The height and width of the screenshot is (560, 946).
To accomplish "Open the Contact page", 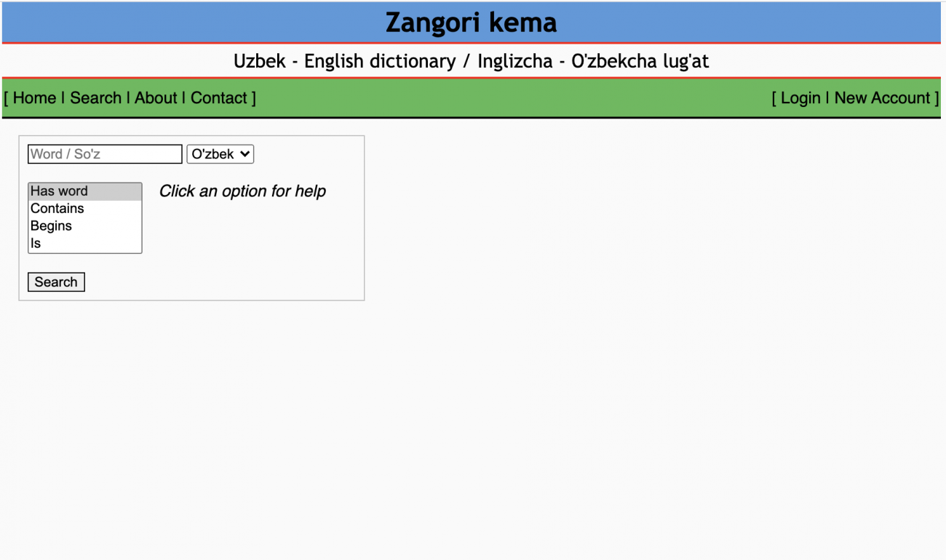I will (x=219, y=97).
